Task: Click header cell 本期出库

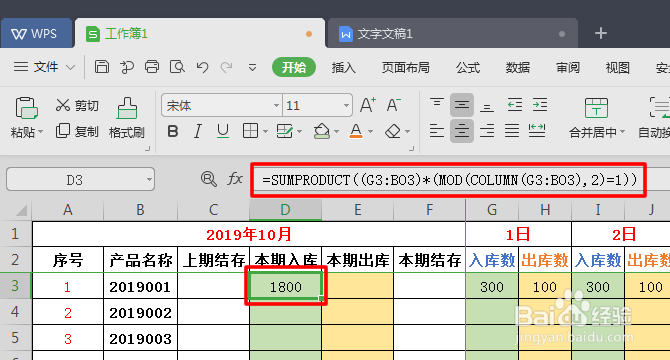Action: tap(358, 260)
